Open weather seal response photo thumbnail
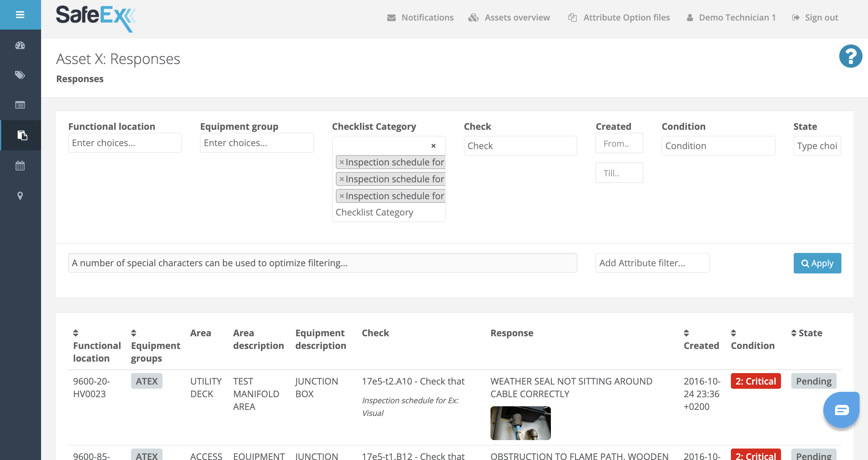 click(520, 423)
